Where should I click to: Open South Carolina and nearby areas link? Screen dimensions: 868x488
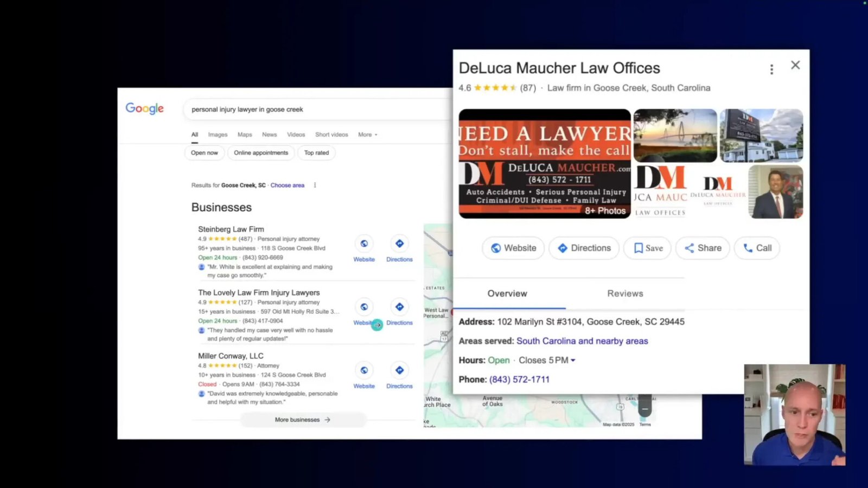582,341
